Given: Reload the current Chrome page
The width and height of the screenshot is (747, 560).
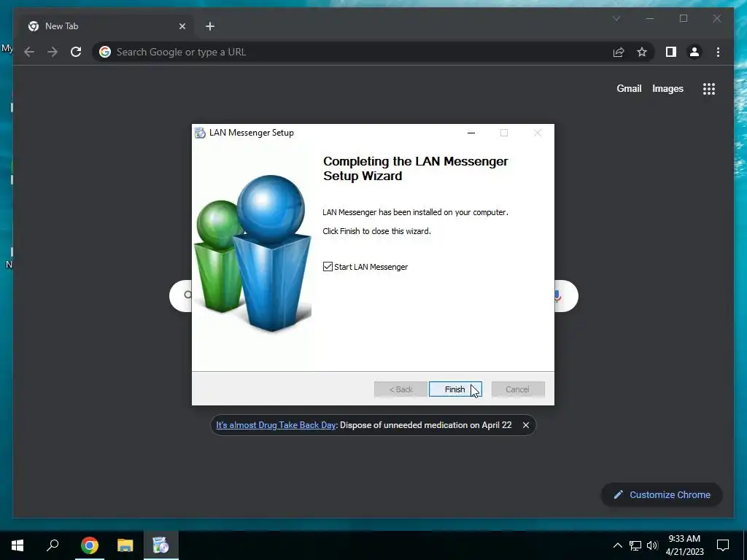Looking at the screenshot, I should (76, 52).
